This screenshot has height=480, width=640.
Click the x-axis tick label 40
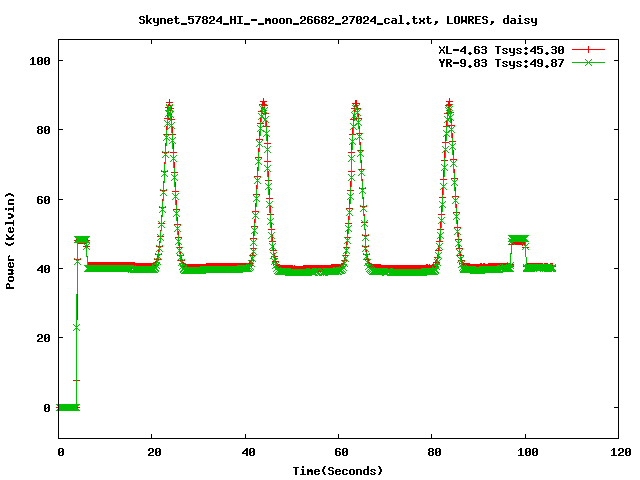[x=248, y=452]
